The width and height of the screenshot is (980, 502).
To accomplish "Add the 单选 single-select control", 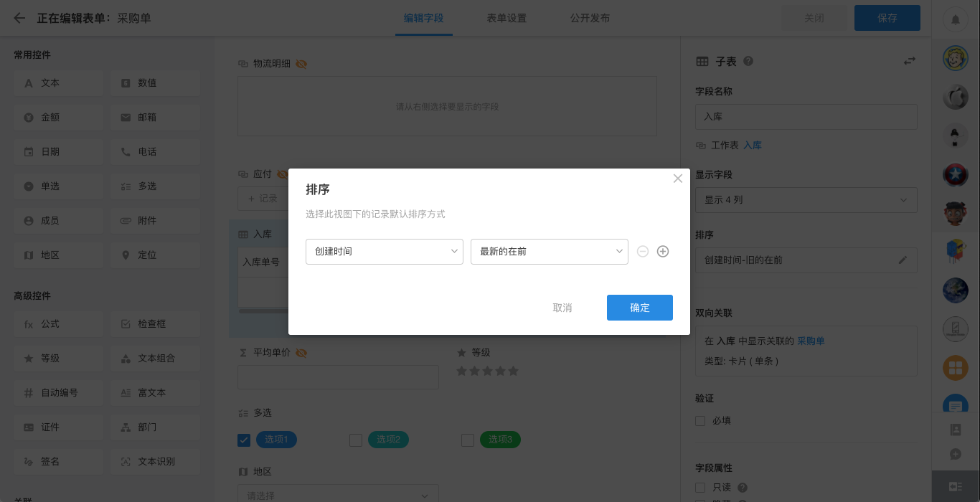I will (58, 186).
